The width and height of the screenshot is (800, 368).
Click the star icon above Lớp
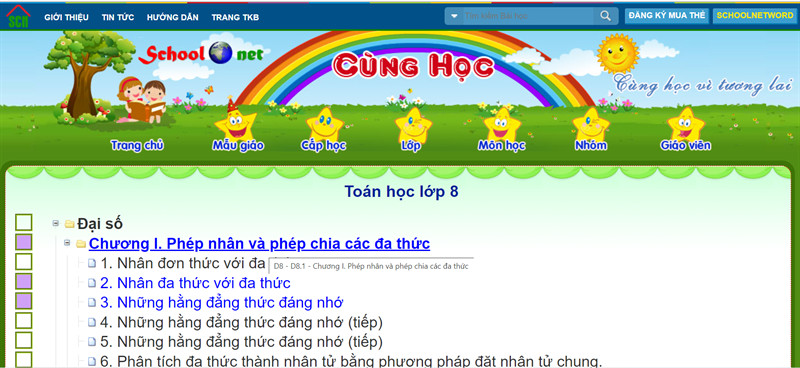[x=413, y=125]
